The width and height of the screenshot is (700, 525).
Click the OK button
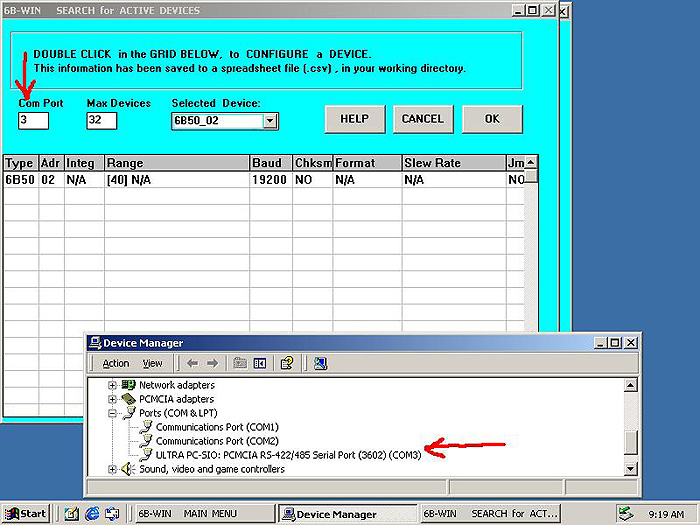click(492, 119)
